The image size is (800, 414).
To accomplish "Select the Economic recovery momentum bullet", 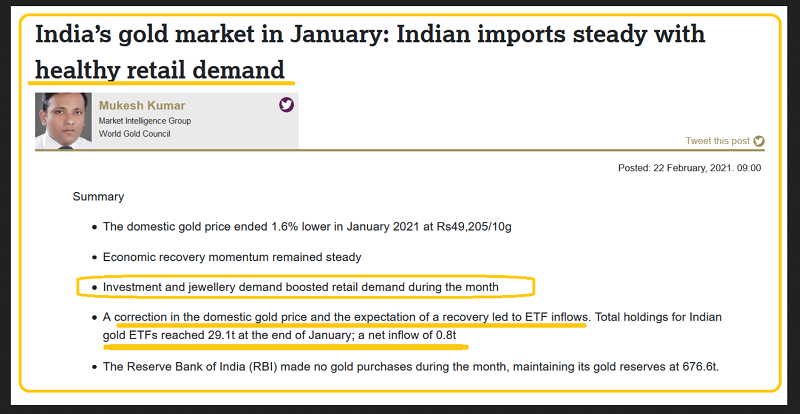I will coord(232,257).
